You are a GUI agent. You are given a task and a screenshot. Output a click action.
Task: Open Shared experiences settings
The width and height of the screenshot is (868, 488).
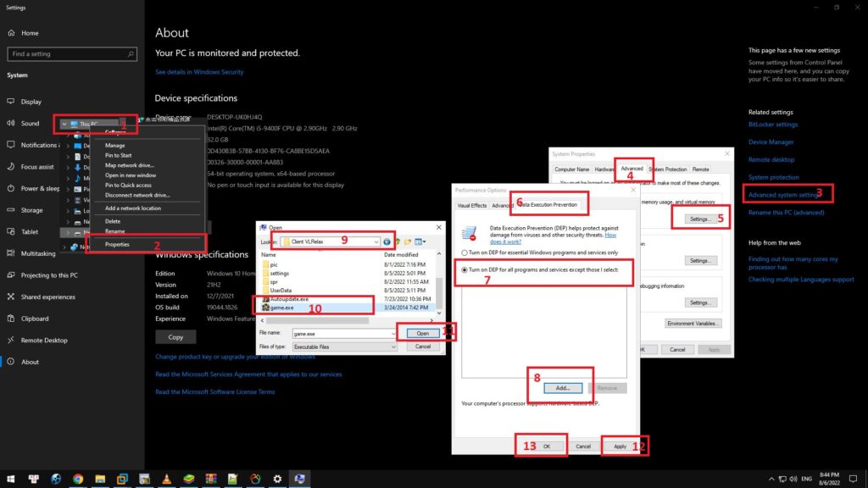[47, 297]
